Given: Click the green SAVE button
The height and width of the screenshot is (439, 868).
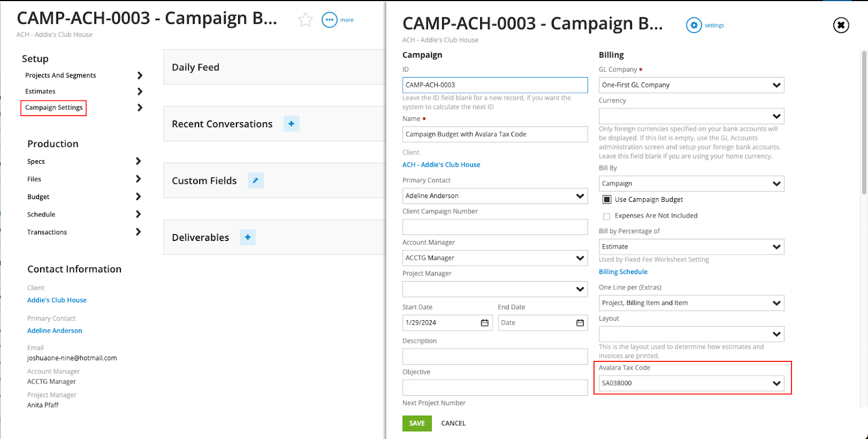Looking at the screenshot, I should (417, 423).
